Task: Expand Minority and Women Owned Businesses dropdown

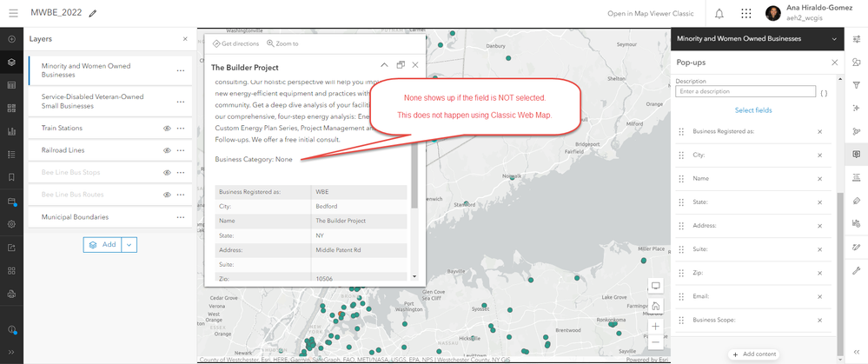Action: (834, 39)
